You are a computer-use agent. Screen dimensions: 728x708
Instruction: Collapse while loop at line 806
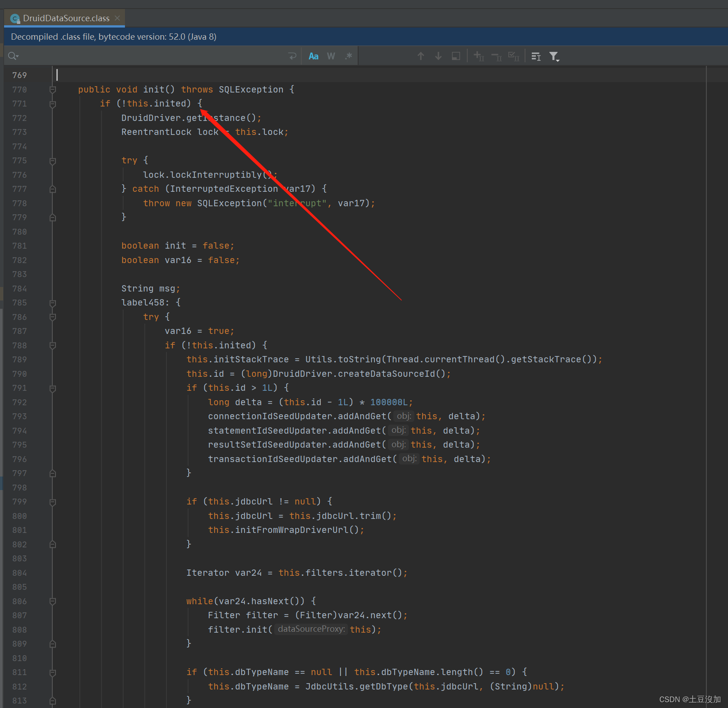click(x=53, y=602)
